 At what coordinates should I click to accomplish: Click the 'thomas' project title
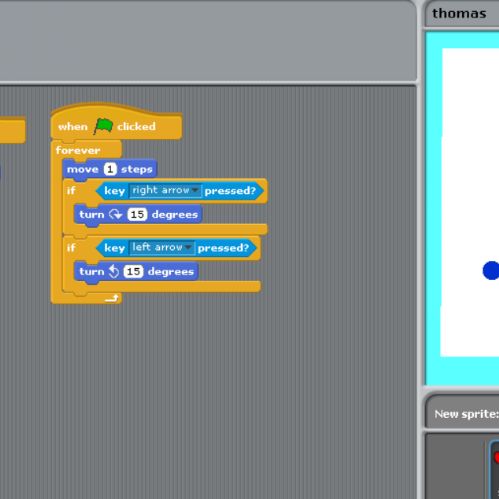[x=459, y=14]
